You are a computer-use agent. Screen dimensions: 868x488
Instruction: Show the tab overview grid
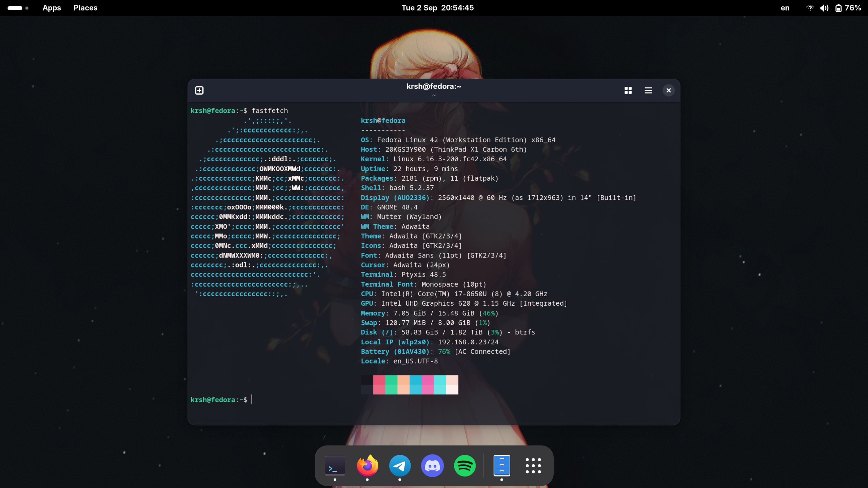coord(628,90)
